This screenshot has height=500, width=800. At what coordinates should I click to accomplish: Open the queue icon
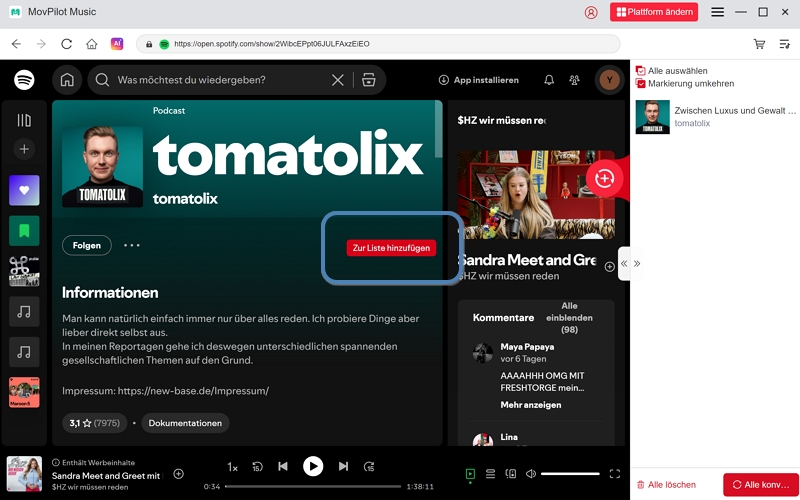[490, 474]
